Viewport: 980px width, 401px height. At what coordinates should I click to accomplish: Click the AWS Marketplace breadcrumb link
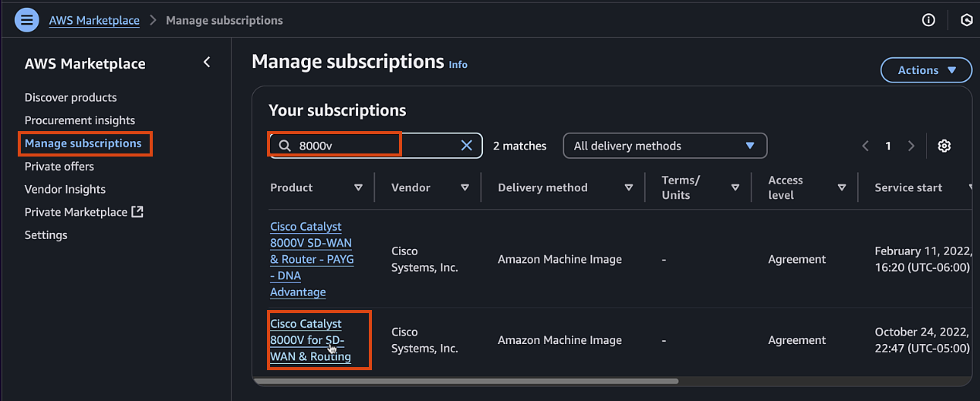pos(94,20)
